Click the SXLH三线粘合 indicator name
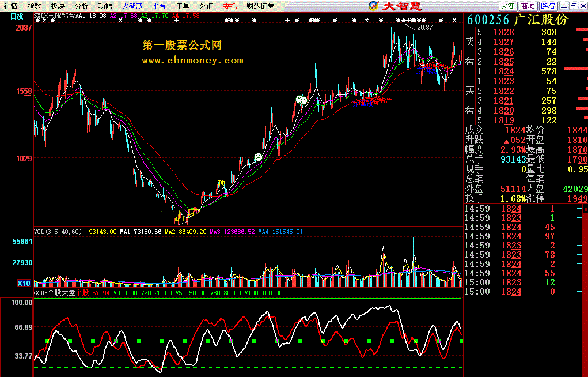This screenshot has width=588, height=377. pos(54,16)
